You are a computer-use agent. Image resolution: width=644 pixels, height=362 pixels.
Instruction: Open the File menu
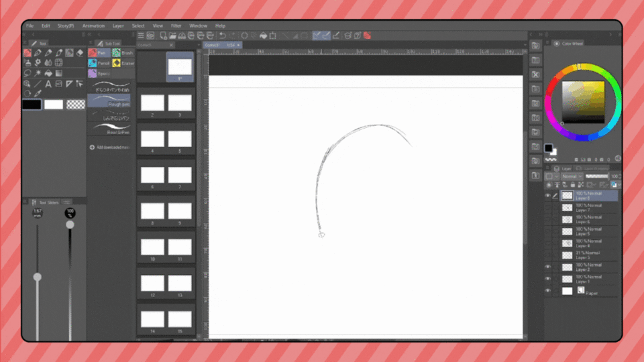tap(30, 25)
